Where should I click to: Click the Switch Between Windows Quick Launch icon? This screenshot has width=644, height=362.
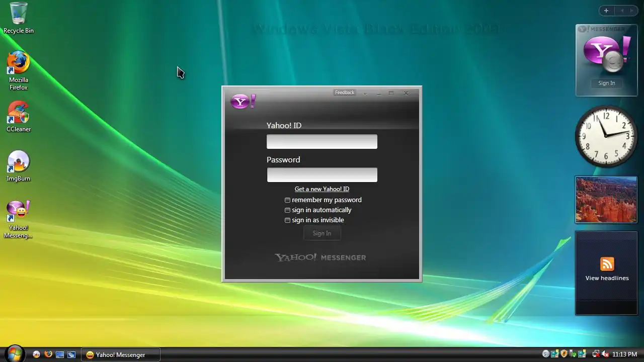(71, 354)
